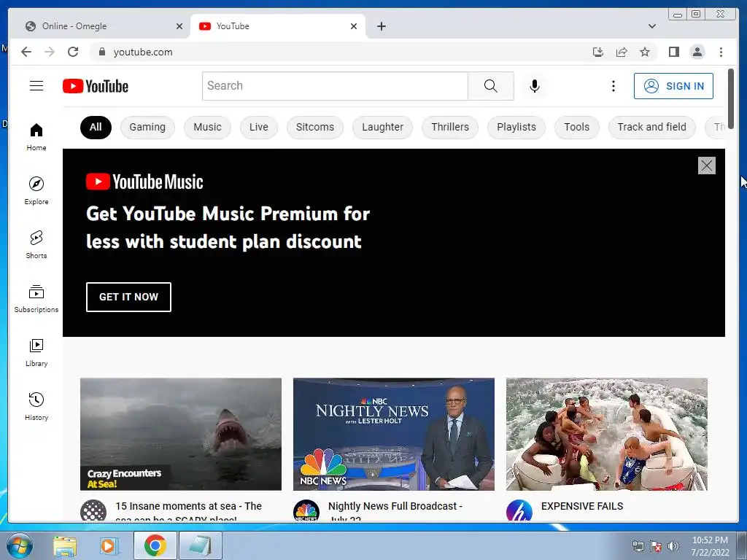
Task: Select the Tools filter chip
Action: point(576,127)
